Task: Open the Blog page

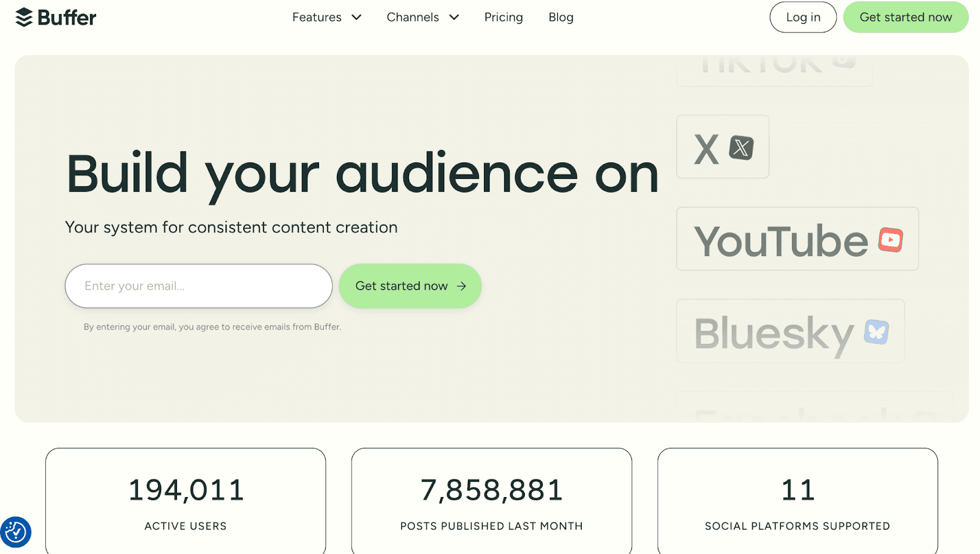Action: point(561,17)
